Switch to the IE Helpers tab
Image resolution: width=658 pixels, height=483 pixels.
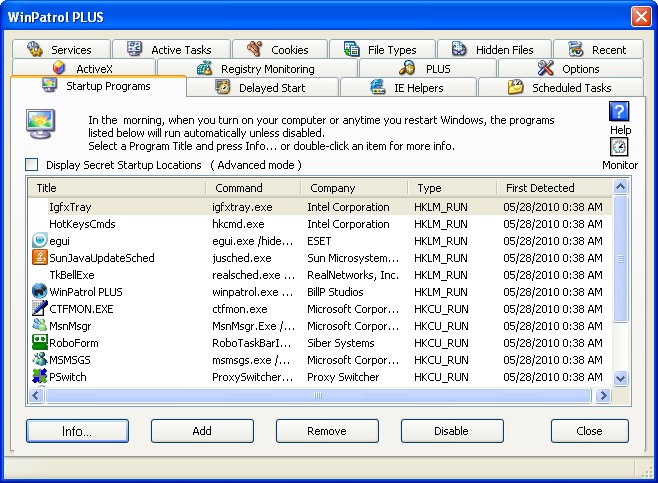click(x=409, y=87)
